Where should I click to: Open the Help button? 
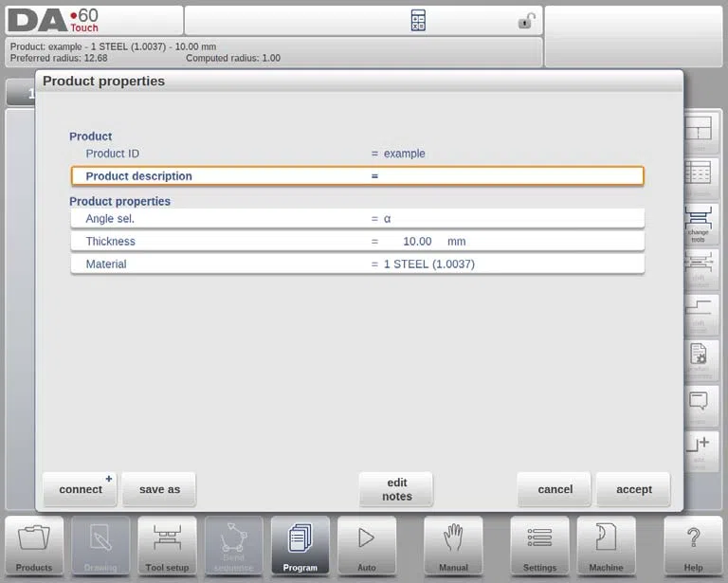pyautogui.click(x=693, y=546)
